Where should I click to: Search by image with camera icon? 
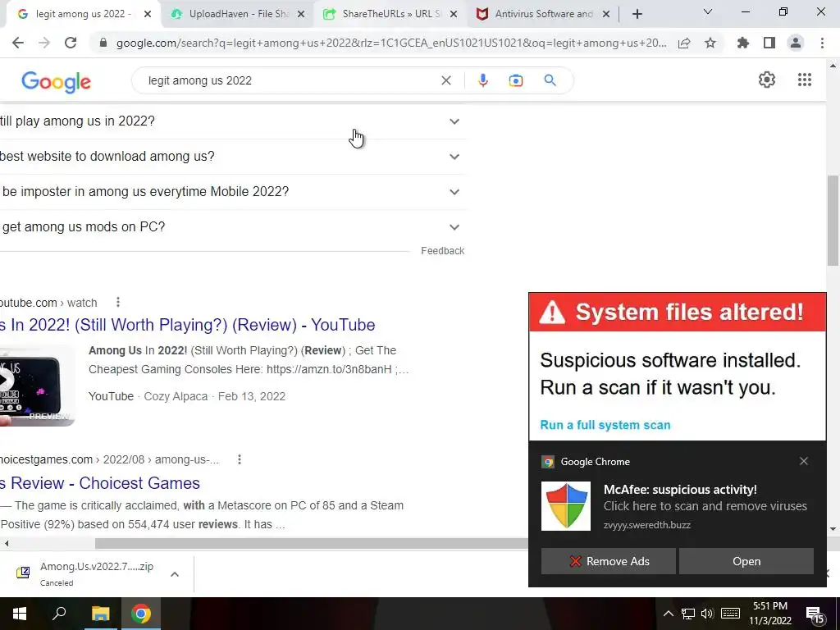516,80
